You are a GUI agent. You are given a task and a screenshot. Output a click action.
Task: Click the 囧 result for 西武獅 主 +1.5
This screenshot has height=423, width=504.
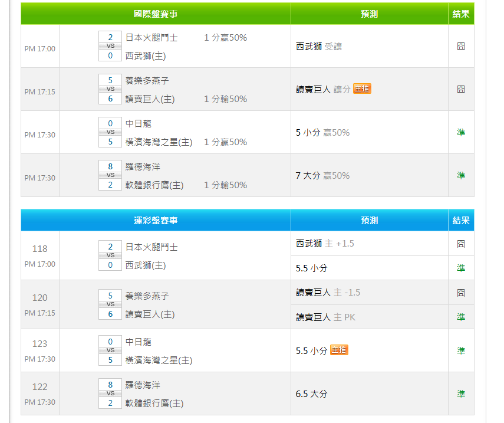tap(461, 244)
